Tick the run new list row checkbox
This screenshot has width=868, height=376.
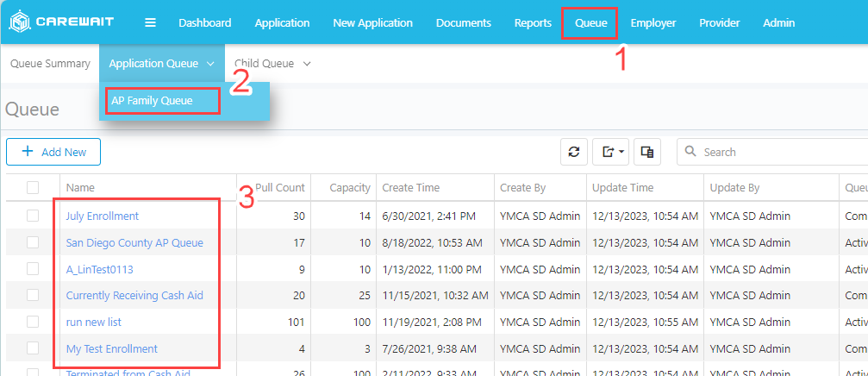coord(33,322)
